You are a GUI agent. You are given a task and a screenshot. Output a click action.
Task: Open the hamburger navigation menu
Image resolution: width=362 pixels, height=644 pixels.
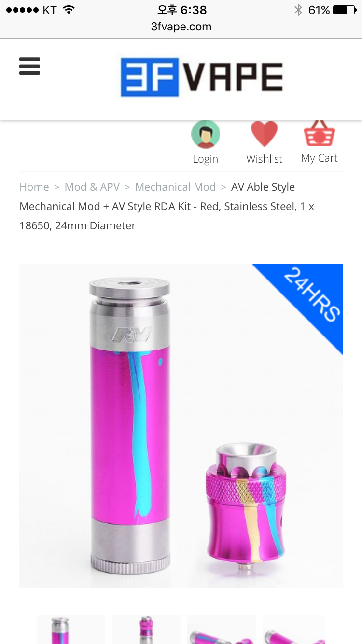pos(29,66)
